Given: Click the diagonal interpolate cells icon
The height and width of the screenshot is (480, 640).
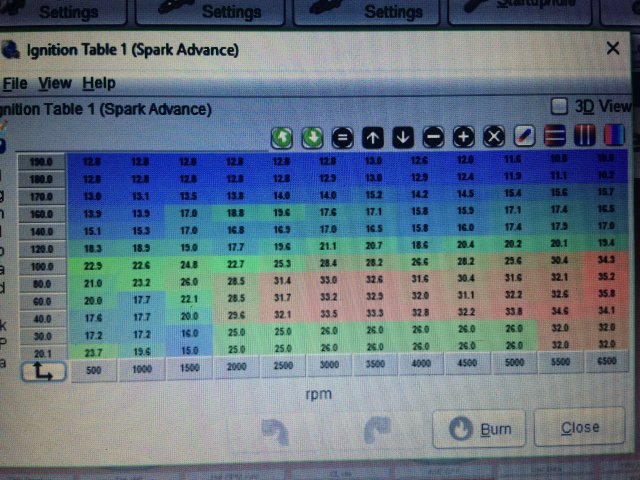Looking at the screenshot, I should pos(525,136).
